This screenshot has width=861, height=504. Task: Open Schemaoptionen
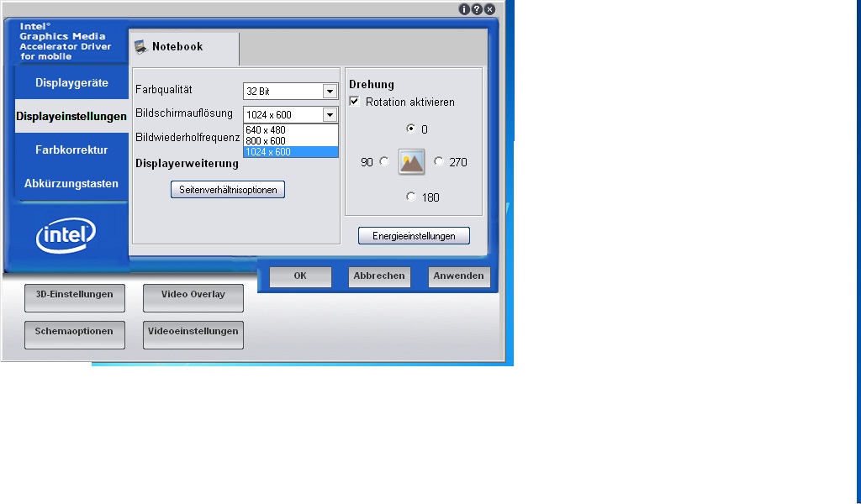(x=75, y=334)
